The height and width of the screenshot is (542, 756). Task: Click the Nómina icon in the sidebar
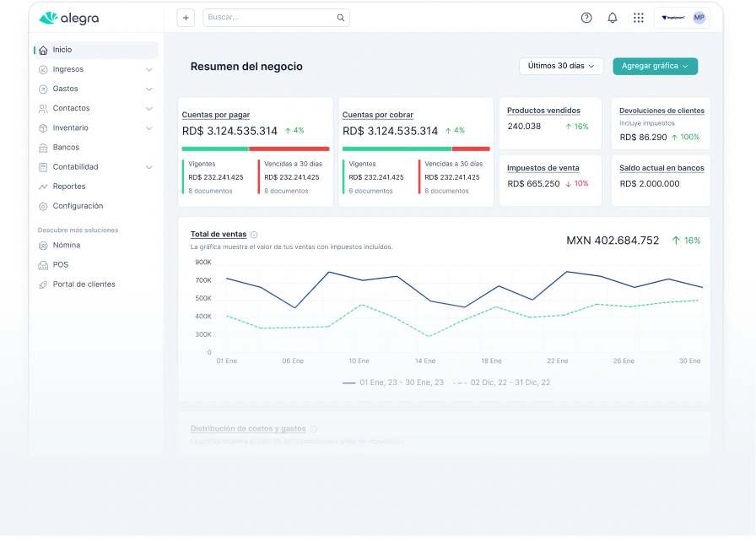click(x=43, y=246)
